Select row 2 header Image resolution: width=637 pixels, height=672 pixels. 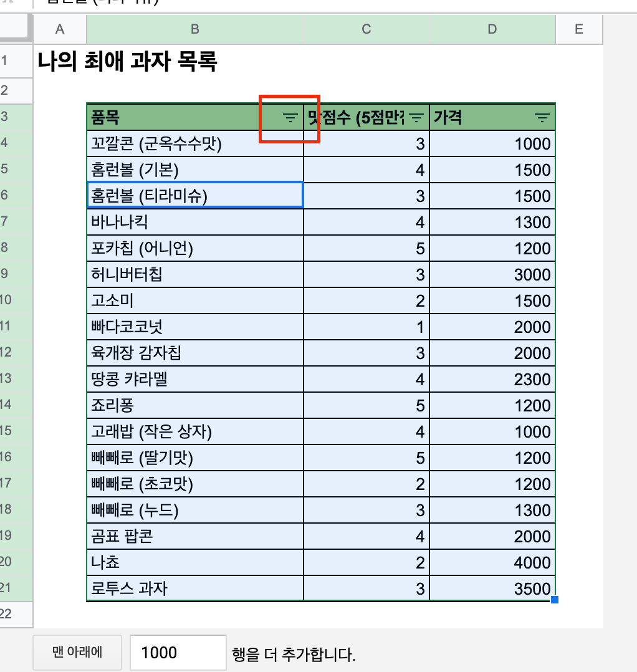tap(16, 90)
